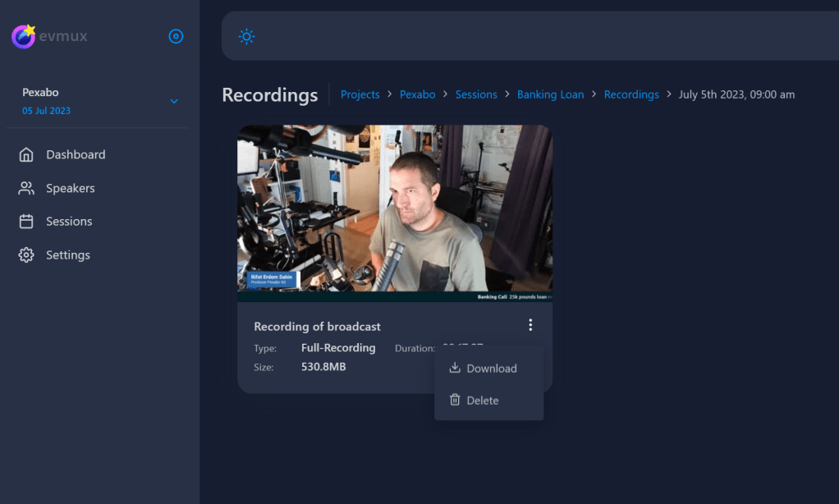839x504 pixels.
Task: Go to Pexabo breadcrumb link
Action: tap(417, 94)
